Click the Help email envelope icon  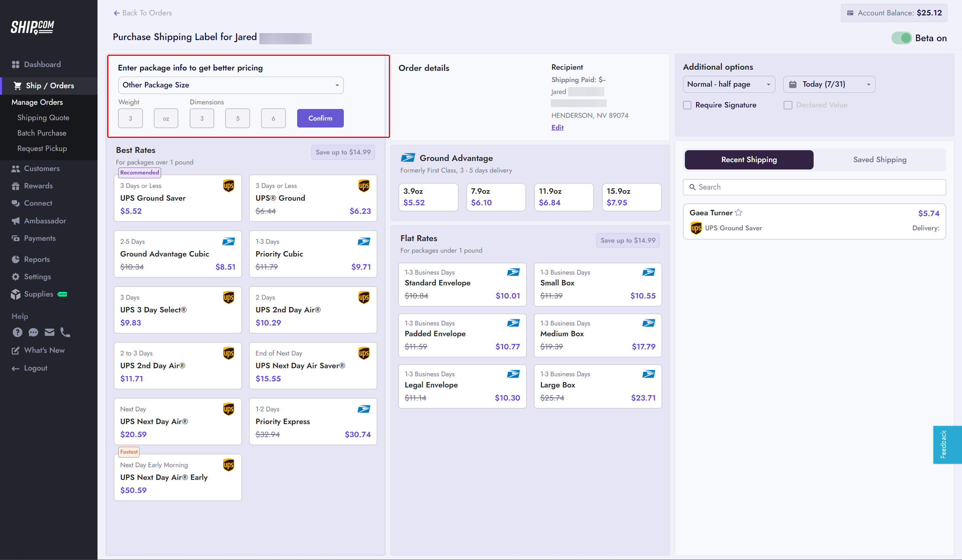(49, 332)
